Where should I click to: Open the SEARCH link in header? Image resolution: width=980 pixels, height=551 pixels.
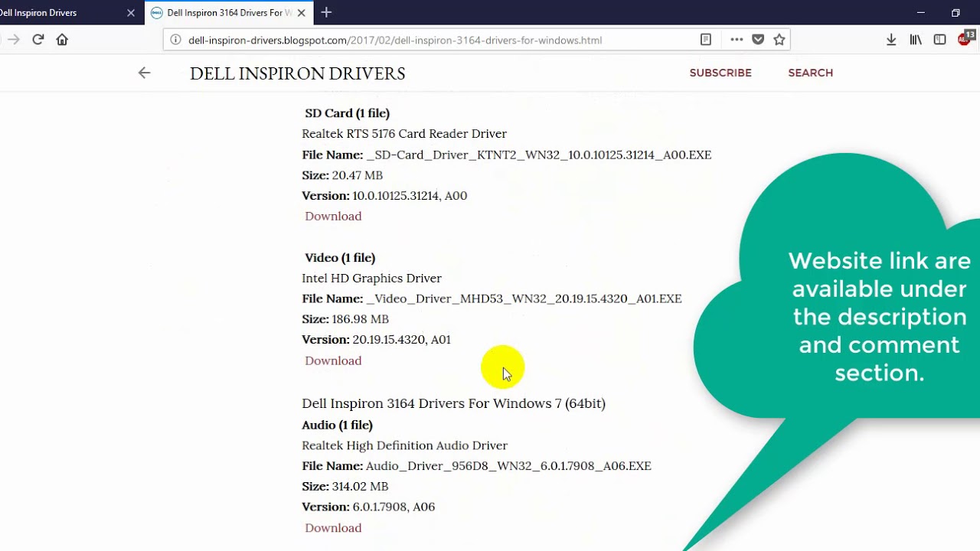point(810,73)
